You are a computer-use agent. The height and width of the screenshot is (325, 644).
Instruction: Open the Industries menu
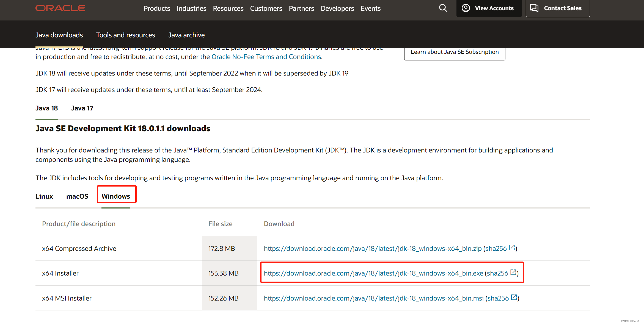(x=191, y=8)
